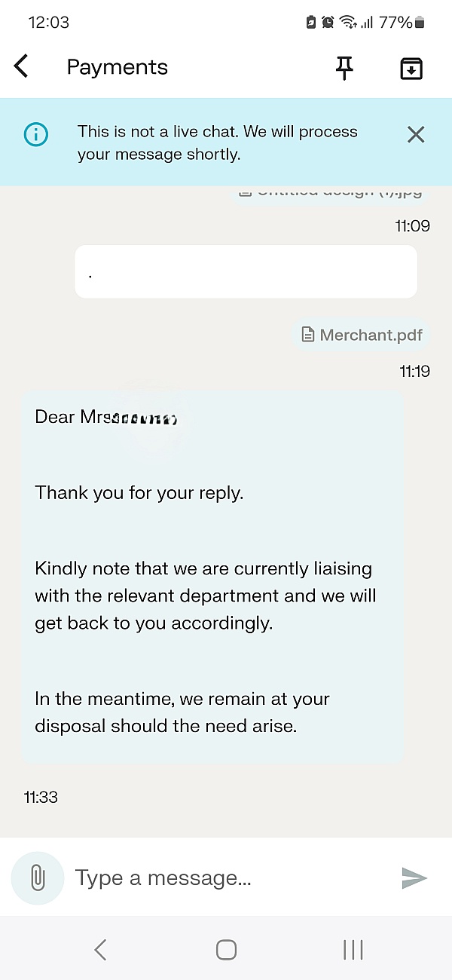
Task: Send the message with the arrow icon
Action: pos(414,877)
